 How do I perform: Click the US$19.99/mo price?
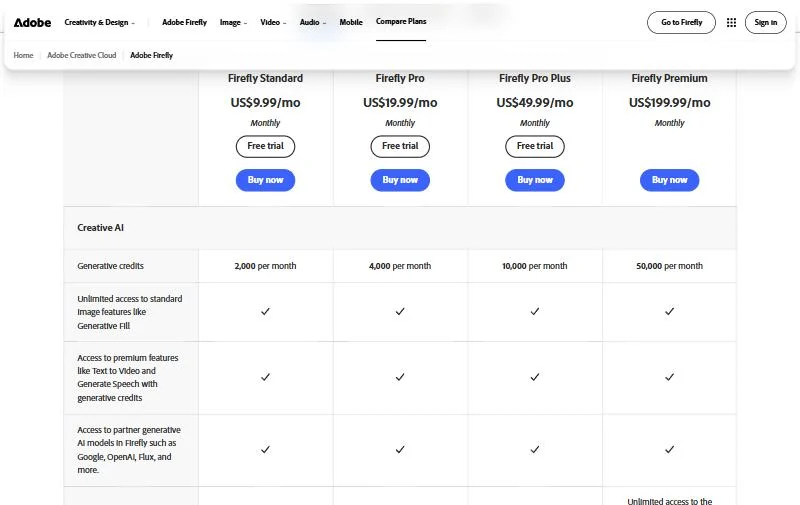(400, 103)
